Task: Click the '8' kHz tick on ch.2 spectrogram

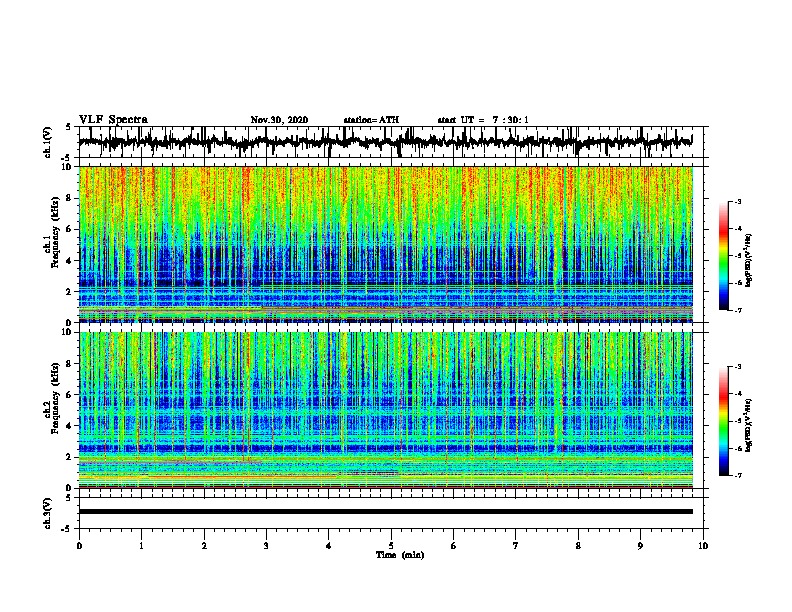Action: click(x=69, y=364)
